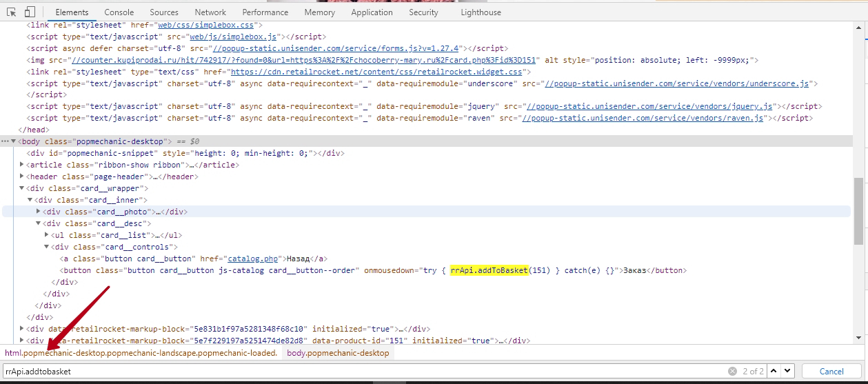Viewport: 868px width, 384px height.
Task: Open the Lighthouse tab
Action: pyautogui.click(x=481, y=12)
